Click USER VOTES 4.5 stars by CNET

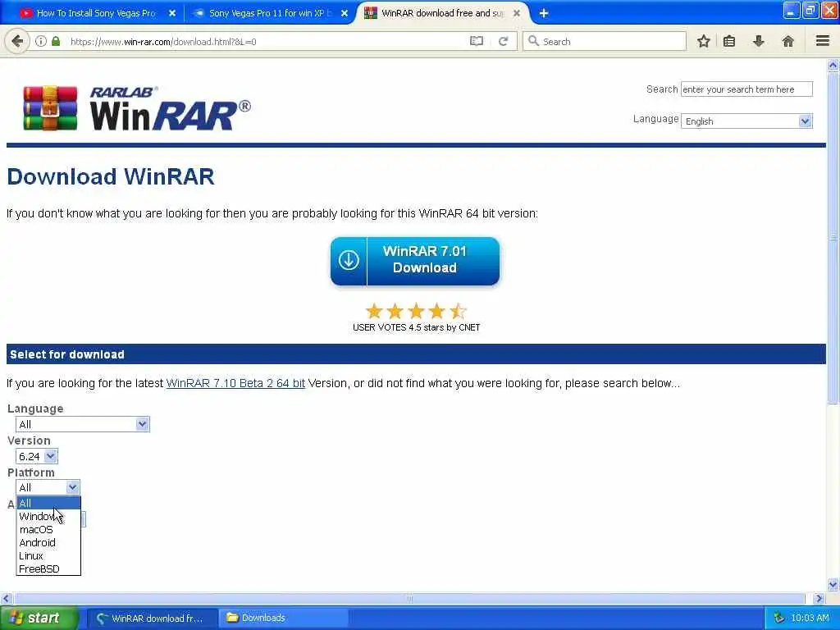(416, 327)
